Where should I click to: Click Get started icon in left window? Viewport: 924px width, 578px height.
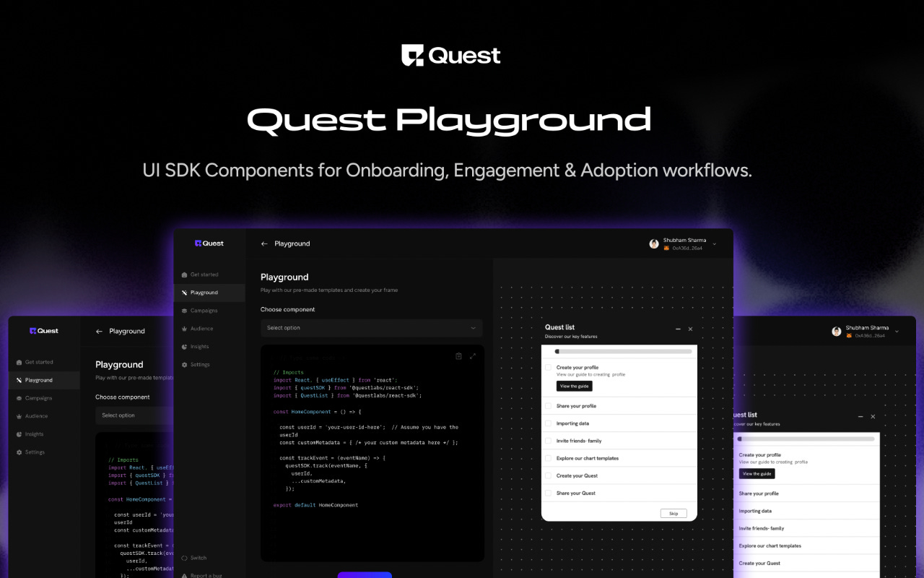click(19, 362)
